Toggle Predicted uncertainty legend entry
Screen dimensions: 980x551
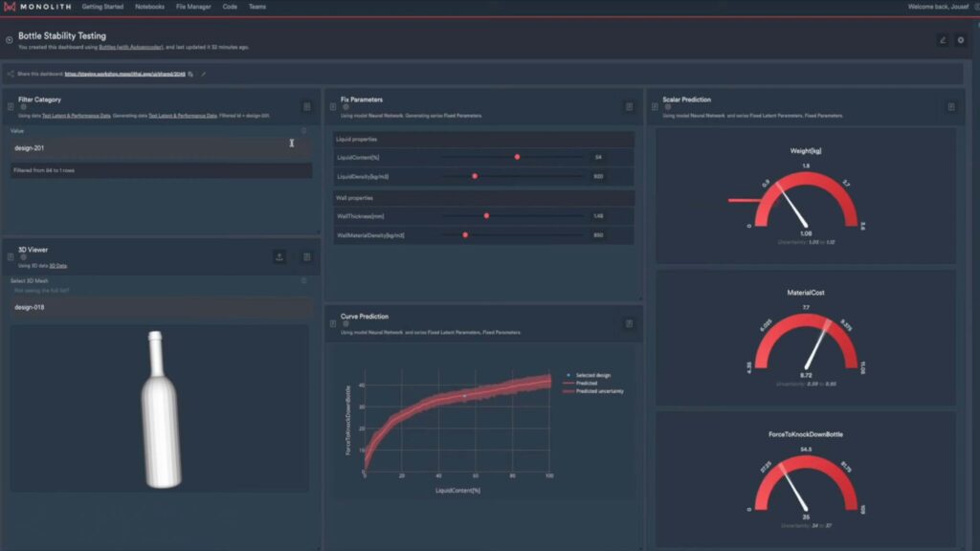point(598,391)
